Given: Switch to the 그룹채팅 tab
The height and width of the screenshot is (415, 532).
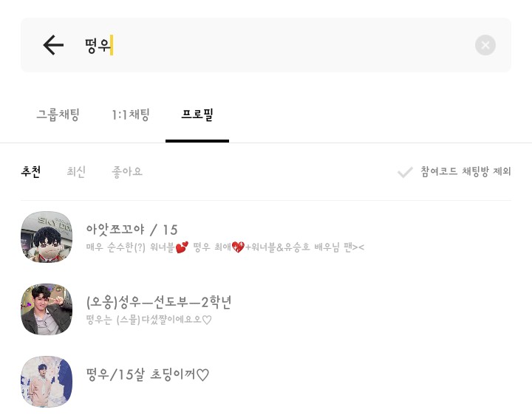Looking at the screenshot, I should pos(58,114).
